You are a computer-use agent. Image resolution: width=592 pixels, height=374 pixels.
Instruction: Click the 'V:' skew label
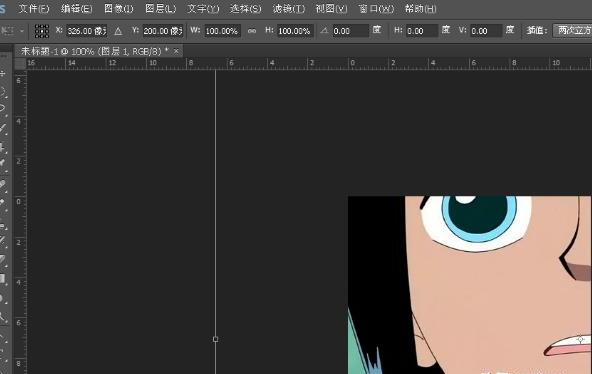(462, 30)
